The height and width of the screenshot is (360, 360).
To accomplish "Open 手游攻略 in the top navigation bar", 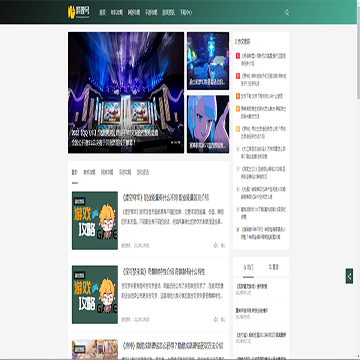I will [x=151, y=13].
